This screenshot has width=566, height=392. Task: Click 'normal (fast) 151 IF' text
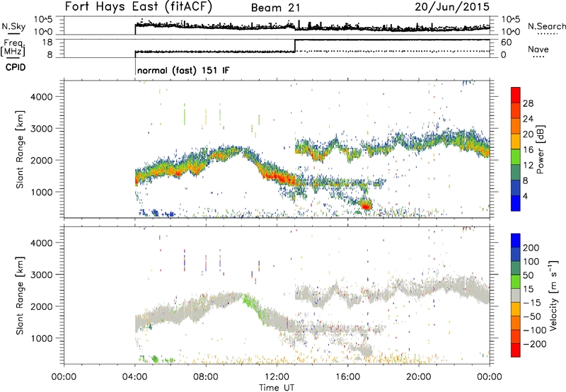point(183,70)
